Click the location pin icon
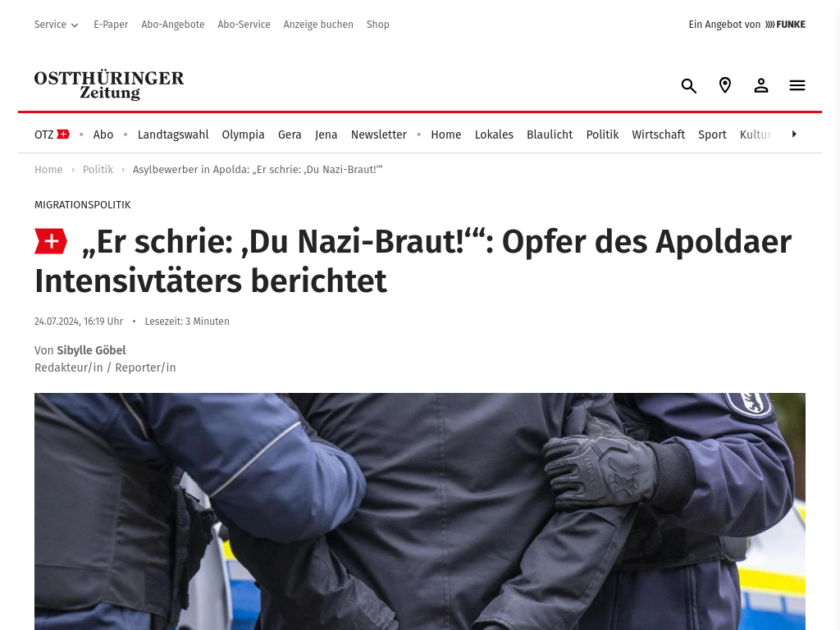The image size is (840, 630). coord(725,85)
